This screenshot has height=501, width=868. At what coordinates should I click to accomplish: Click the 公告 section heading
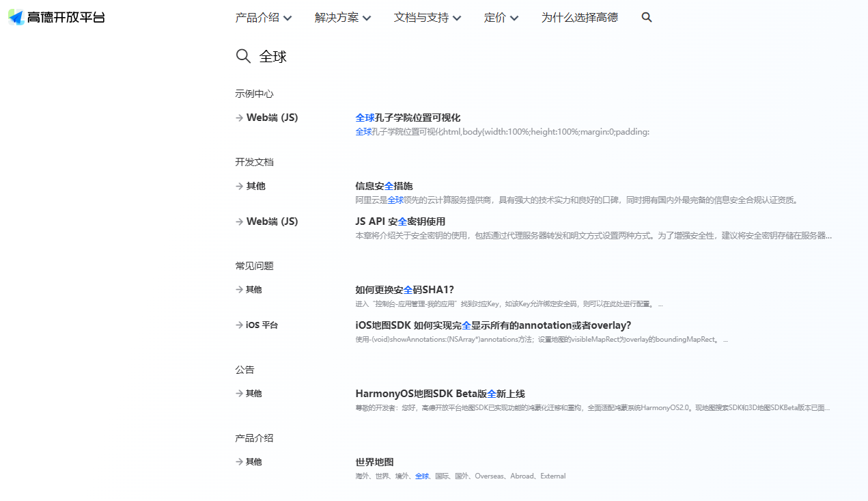click(244, 370)
